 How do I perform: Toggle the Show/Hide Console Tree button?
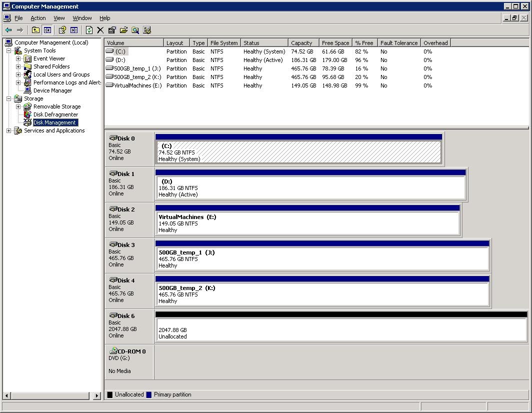pyautogui.click(x=47, y=30)
